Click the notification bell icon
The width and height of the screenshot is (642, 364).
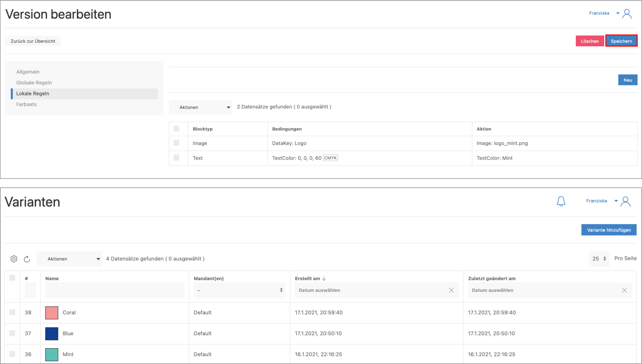click(x=561, y=201)
